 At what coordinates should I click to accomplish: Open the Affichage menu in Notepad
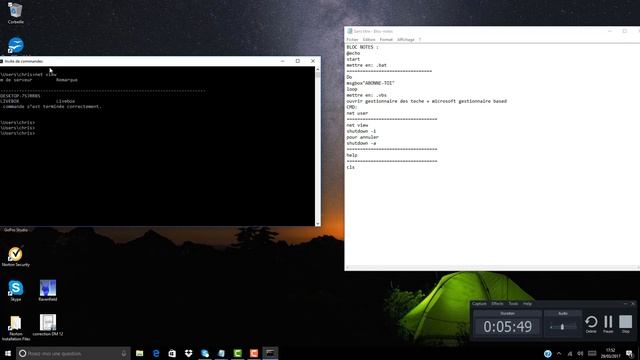click(x=406, y=40)
